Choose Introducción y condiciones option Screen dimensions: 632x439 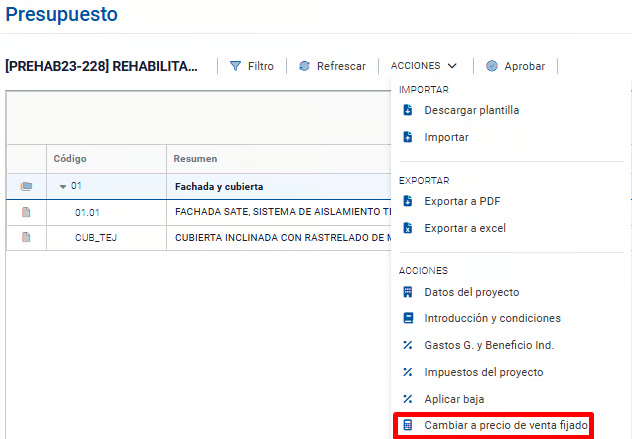click(492, 319)
